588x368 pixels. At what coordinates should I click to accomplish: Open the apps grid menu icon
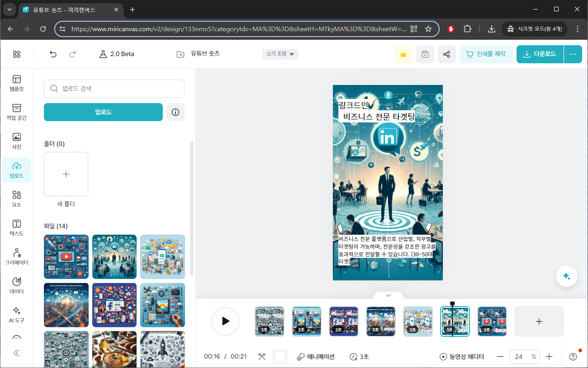click(17, 54)
